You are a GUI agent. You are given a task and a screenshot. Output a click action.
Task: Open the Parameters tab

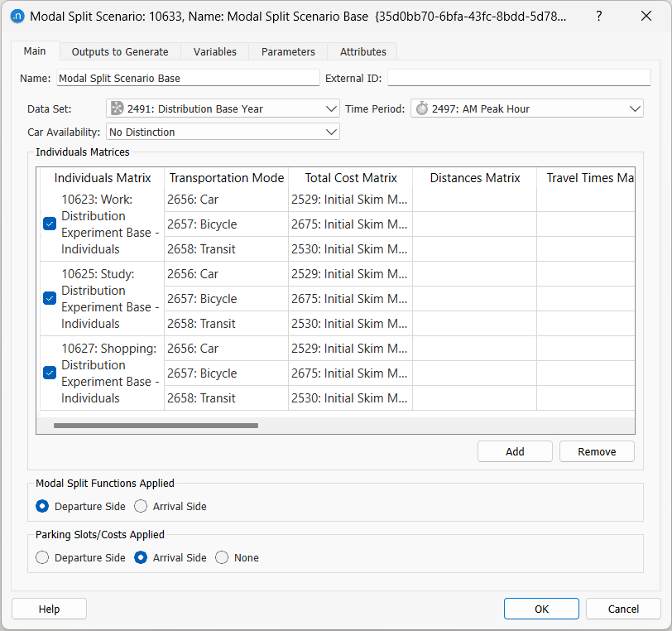click(x=287, y=51)
